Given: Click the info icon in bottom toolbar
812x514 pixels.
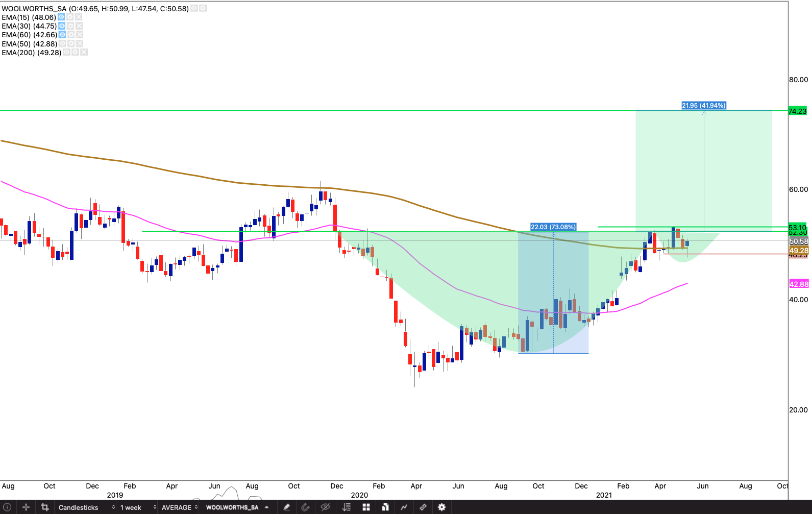Looking at the screenshot, I should point(7,507).
